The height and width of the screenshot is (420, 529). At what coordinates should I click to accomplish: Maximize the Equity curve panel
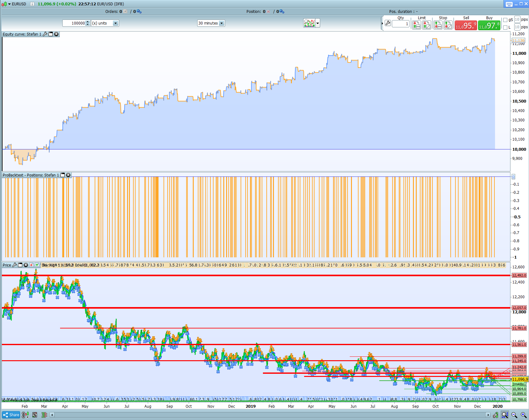coord(51,34)
